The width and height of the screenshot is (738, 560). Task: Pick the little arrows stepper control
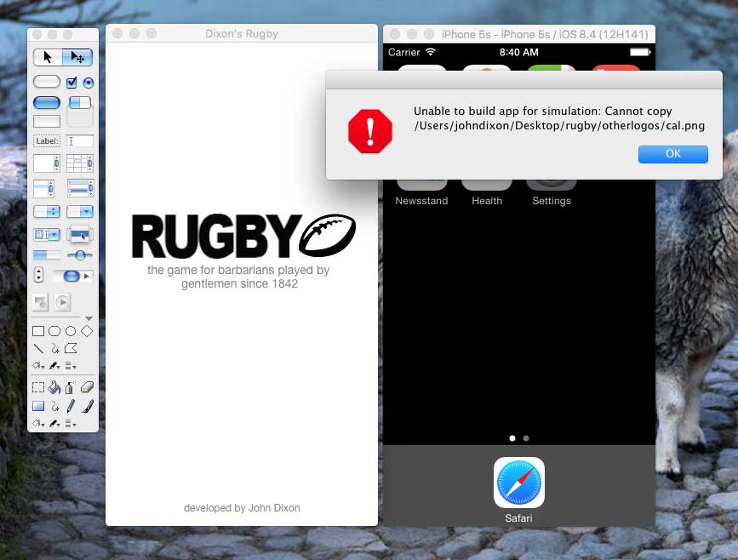click(38, 274)
